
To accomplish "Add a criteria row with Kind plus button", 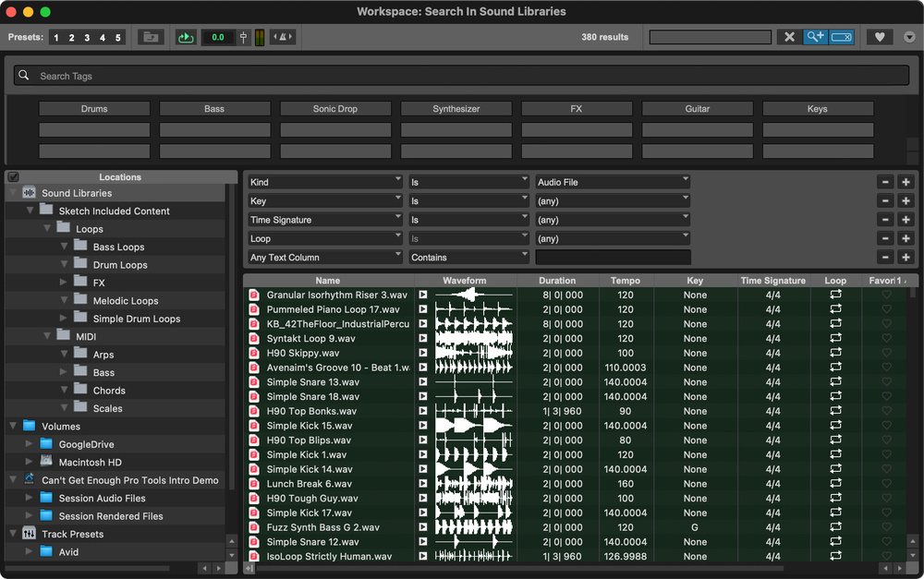I will [x=906, y=182].
